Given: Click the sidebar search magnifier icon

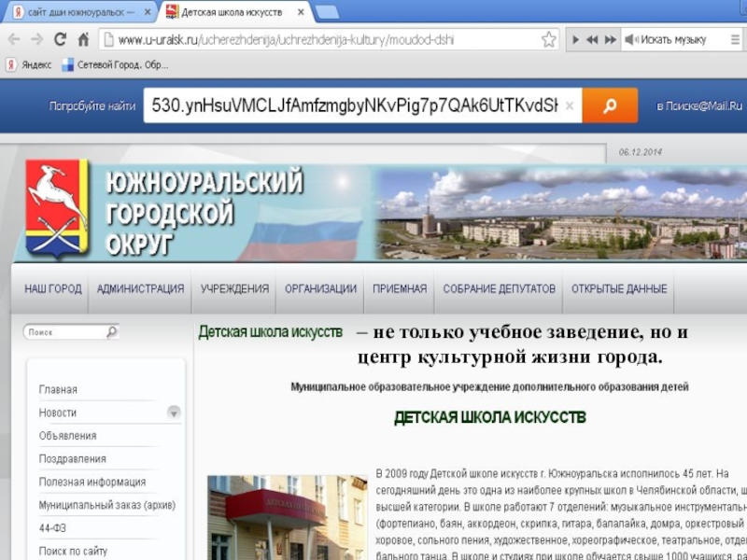Looking at the screenshot, I should pyautogui.click(x=112, y=331).
